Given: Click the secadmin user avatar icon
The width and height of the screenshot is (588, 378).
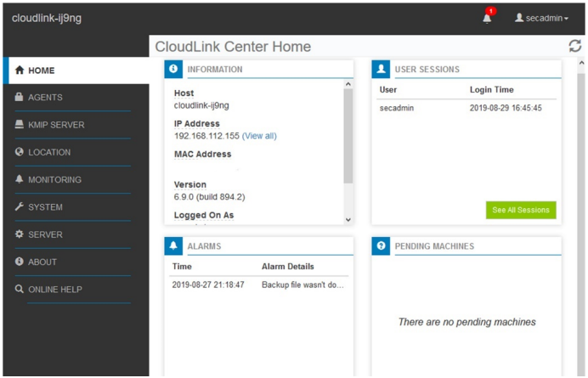Looking at the screenshot, I should pos(519,18).
